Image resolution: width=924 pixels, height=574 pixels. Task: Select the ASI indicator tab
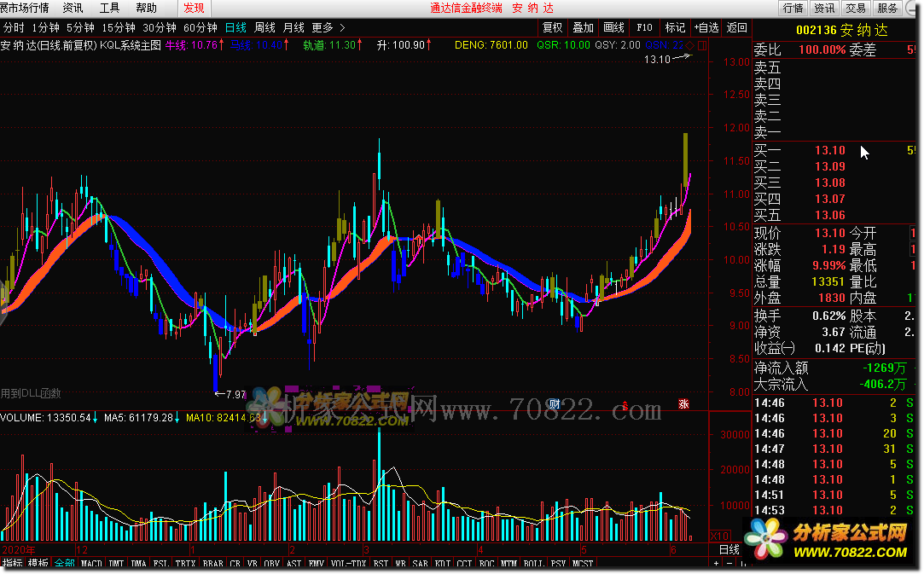pos(294,564)
